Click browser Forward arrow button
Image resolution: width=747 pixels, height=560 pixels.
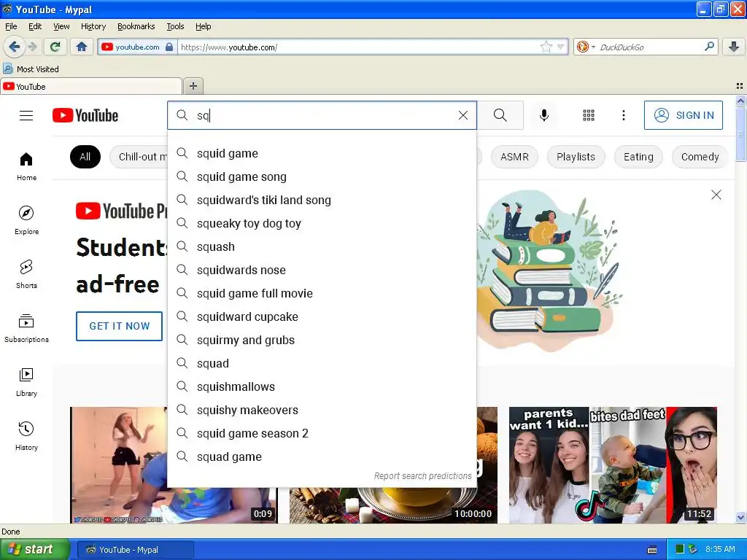tap(32, 47)
